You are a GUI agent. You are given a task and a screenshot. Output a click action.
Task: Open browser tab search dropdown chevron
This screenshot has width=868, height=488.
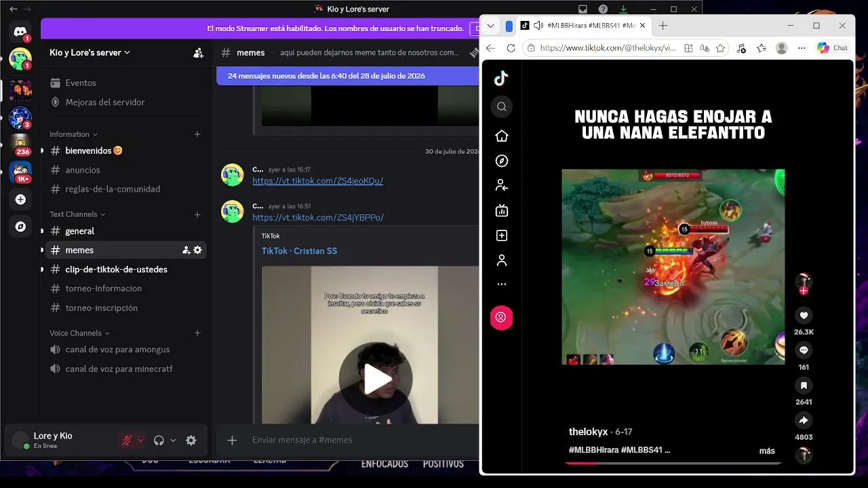click(x=491, y=26)
